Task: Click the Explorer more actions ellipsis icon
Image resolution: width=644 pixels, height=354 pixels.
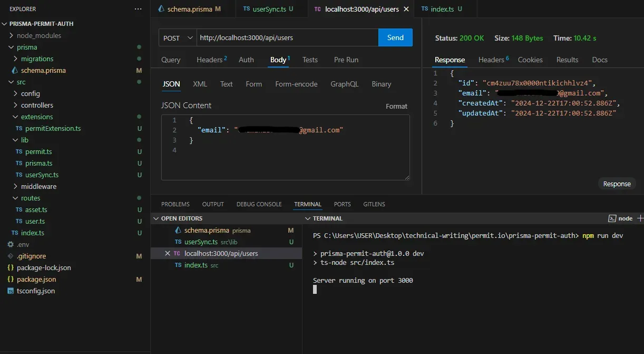Action: point(138,9)
